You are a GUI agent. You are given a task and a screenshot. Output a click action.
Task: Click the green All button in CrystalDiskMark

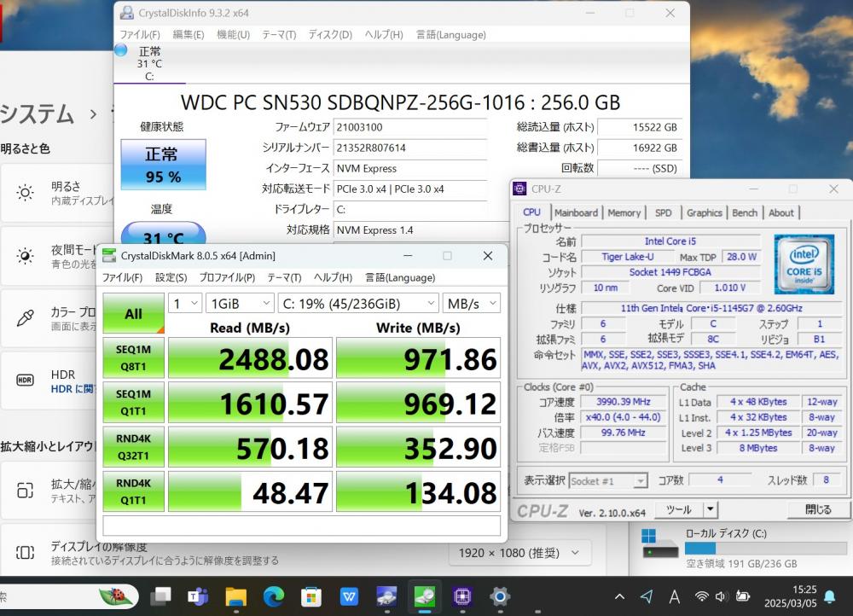pyautogui.click(x=133, y=313)
